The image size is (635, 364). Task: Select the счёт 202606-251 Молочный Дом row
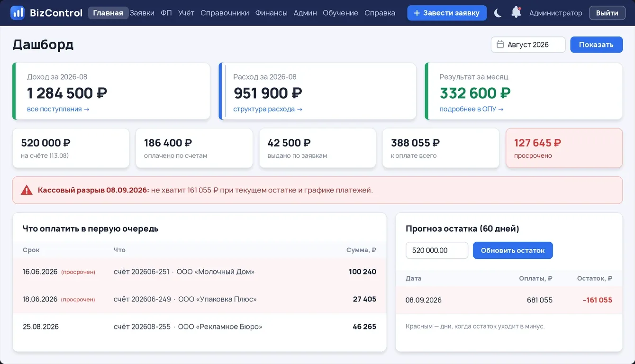click(x=200, y=272)
